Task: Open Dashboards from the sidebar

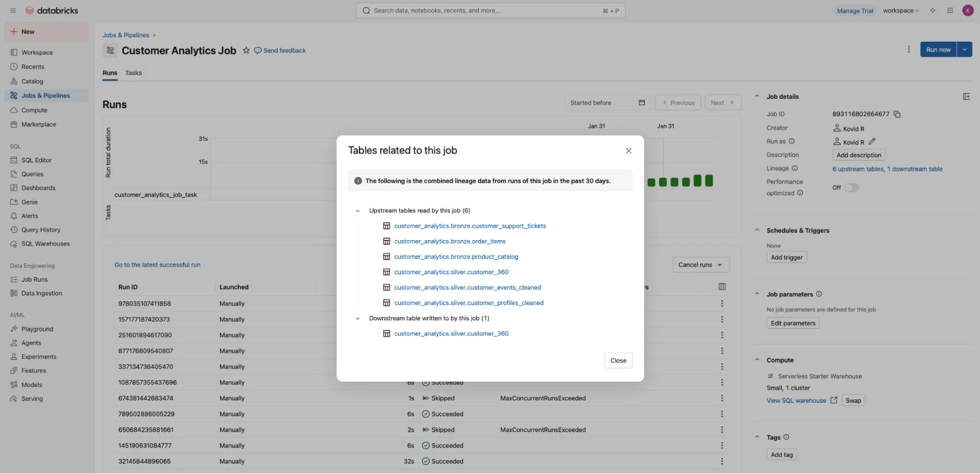Action: pos(39,187)
